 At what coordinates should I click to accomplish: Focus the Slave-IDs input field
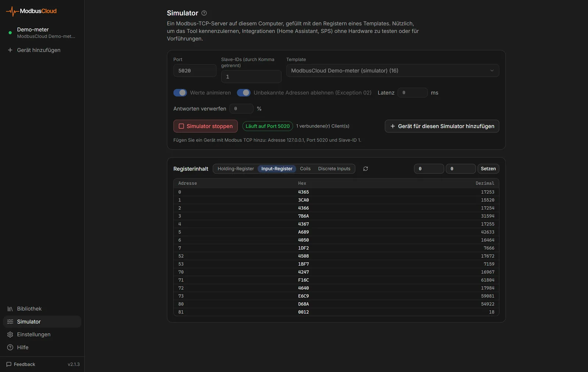pyautogui.click(x=251, y=76)
